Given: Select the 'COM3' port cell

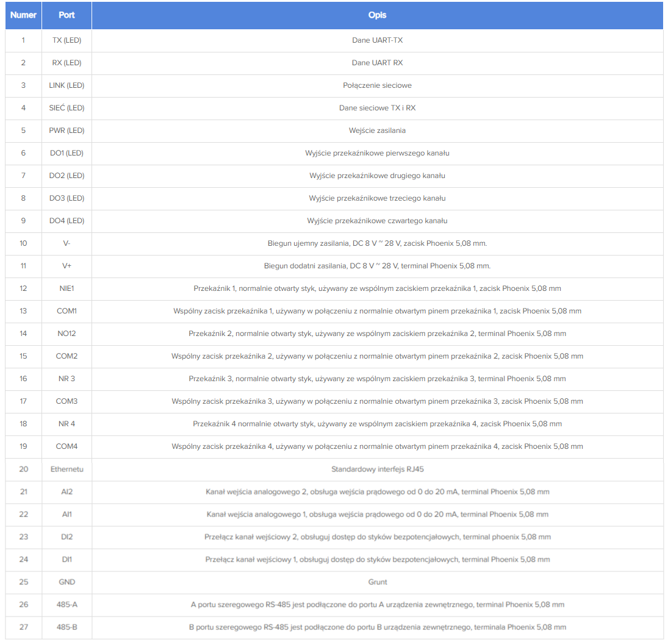Looking at the screenshot, I should (x=67, y=402).
